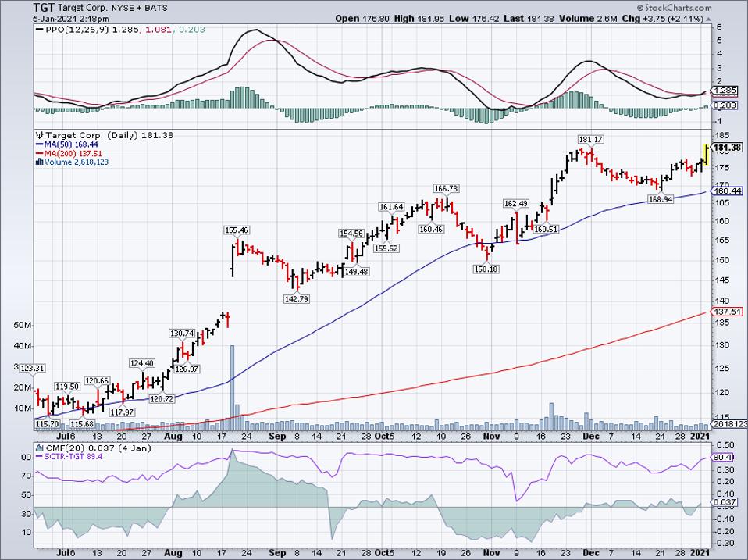Click the 155.52 low price label
The width and height of the screenshot is (748, 560).
pyautogui.click(x=386, y=248)
